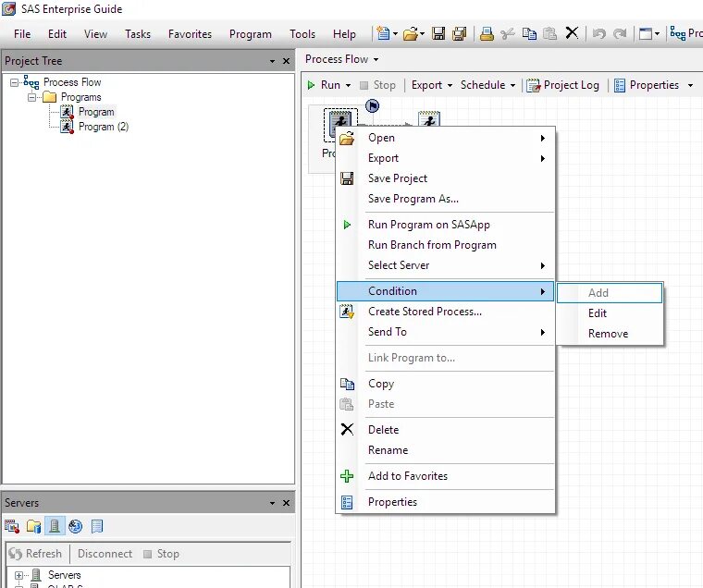Click the Stop button in Process Flow toolbar
703x588 pixels.
coord(378,85)
